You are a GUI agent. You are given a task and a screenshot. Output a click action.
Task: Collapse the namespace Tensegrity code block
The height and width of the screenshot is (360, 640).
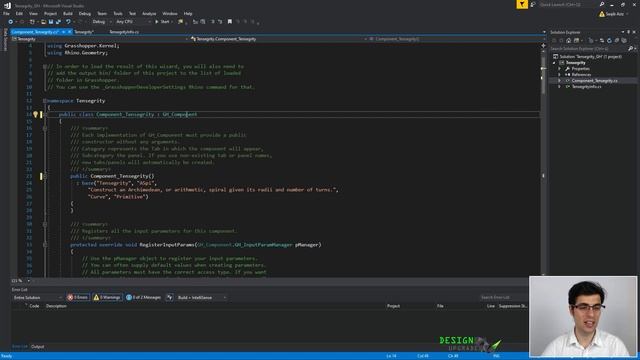pyautogui.click(x=45, y=101)
